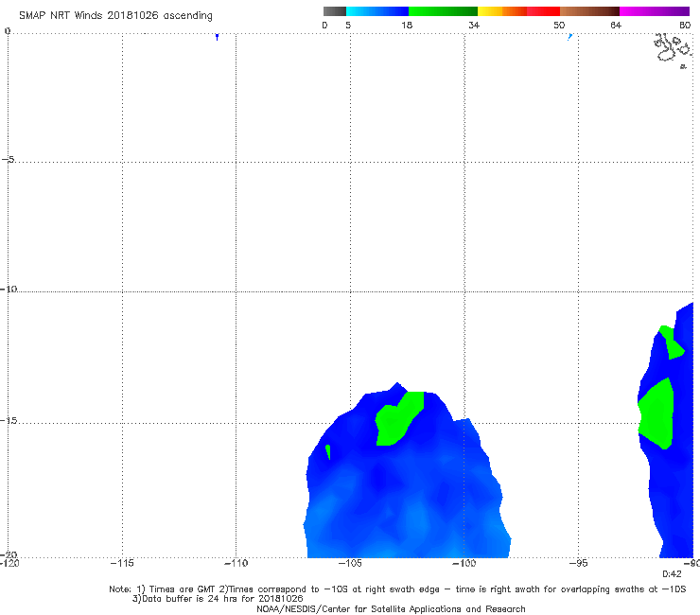
Task: Click the 'Data buffer is 24 hrs' note line
Action: [x=218, y=599]
